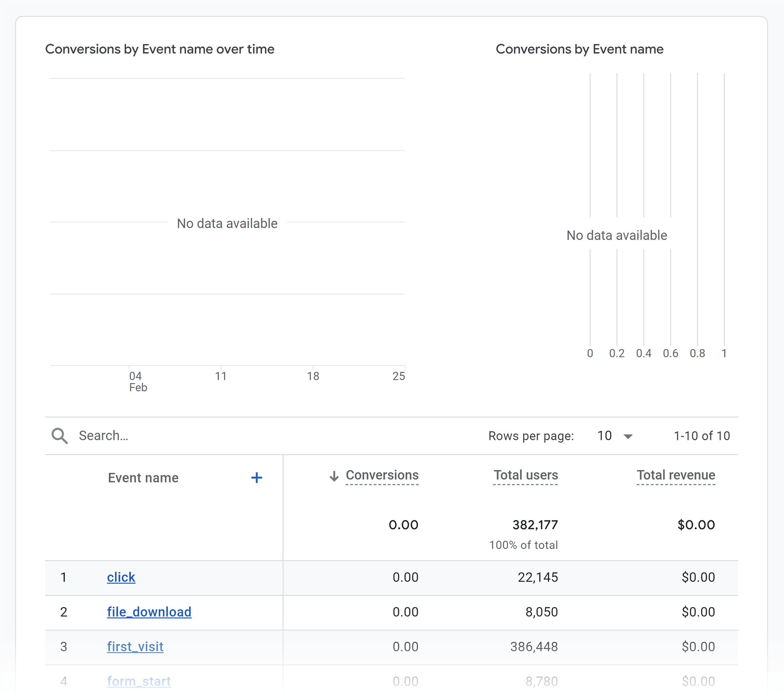Click the Conversions by Event name over time chart
The height and width of the screenshot is (700, 784).
(x=226, y=223)
